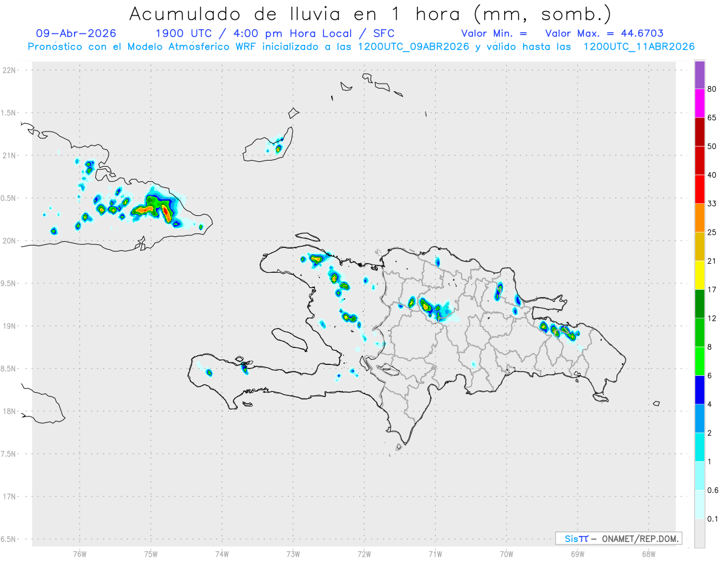Screen dimensions: 728x562
Task: Select the dark red legend band between 50 and 65
Action: click(699, 132)
